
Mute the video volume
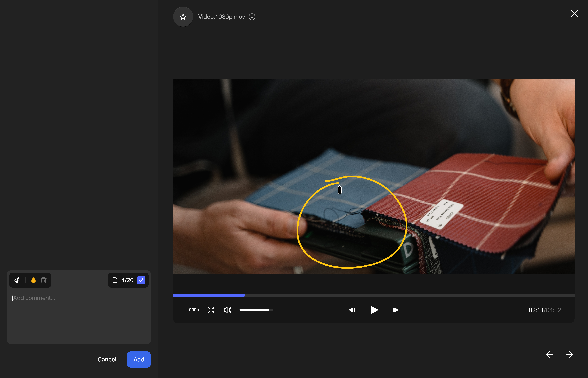coord(228,310)
